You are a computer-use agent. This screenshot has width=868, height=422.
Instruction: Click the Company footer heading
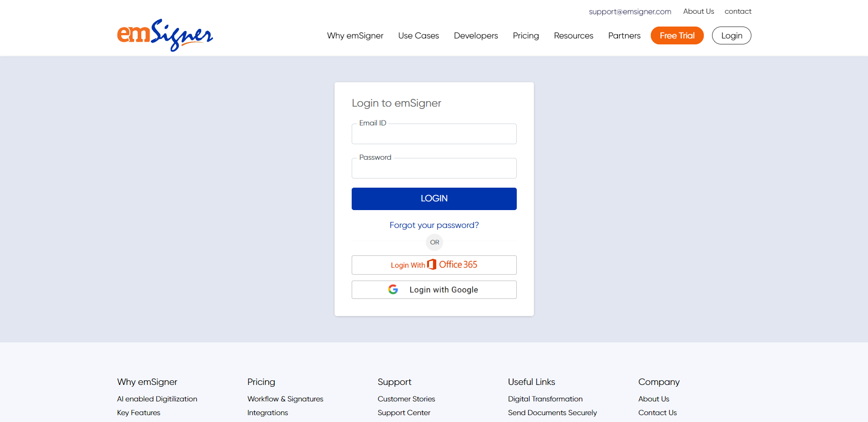[659, 382]
